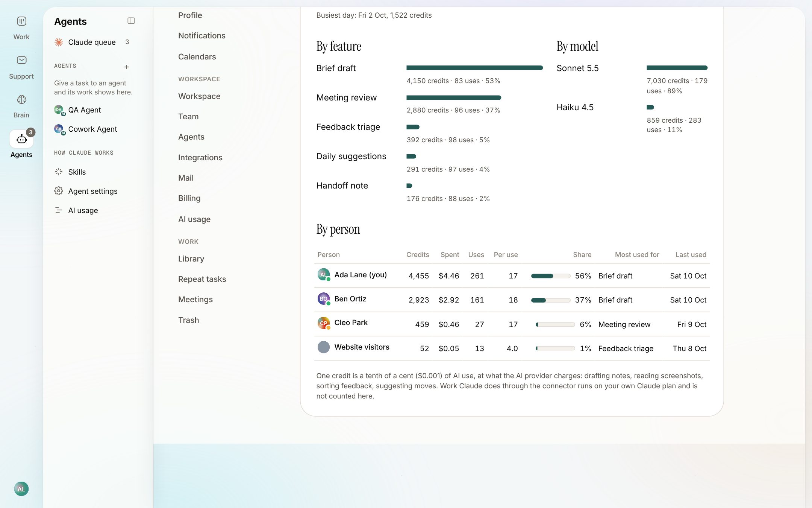Click the Handoff note feature label
Screen dimensions: 812x508
[342, 186]
